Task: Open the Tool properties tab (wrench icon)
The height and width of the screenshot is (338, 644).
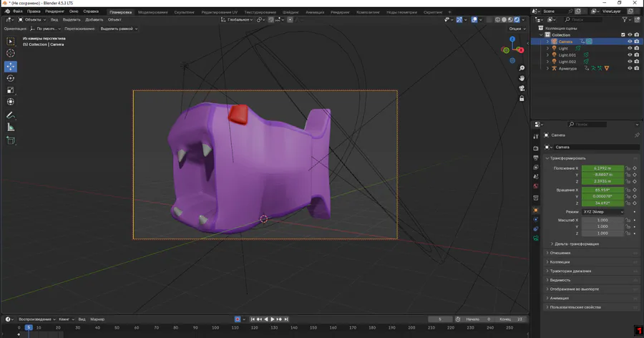Action: 535,136
